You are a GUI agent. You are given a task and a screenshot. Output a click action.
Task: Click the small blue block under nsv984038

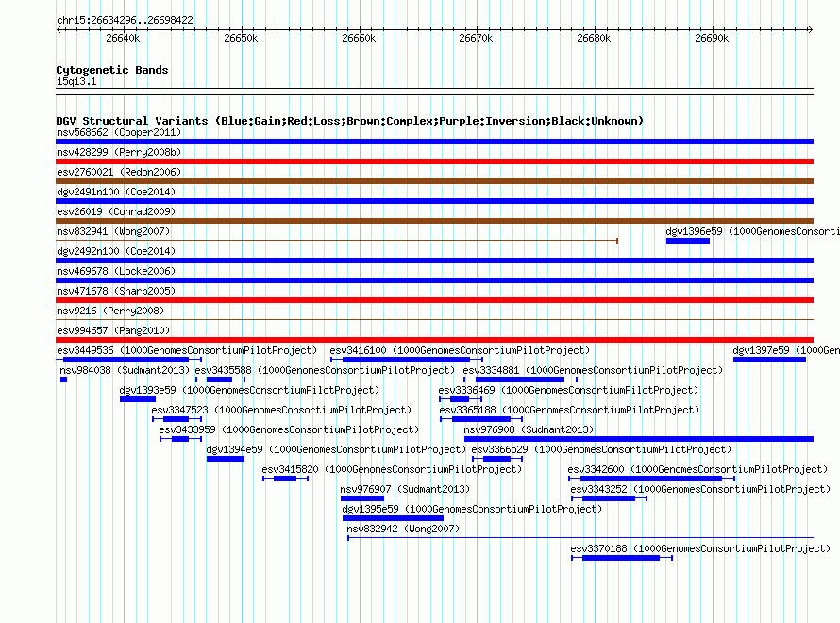(x=64, y=379)
